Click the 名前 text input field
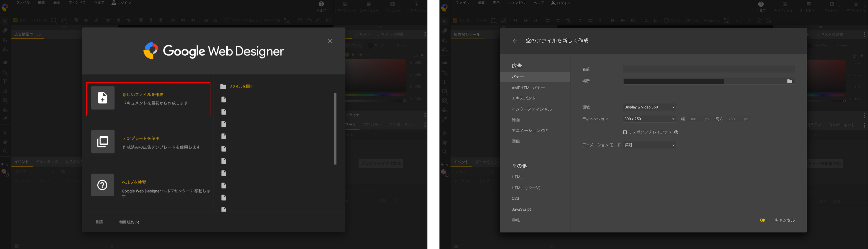 click(x=708, y=69)
